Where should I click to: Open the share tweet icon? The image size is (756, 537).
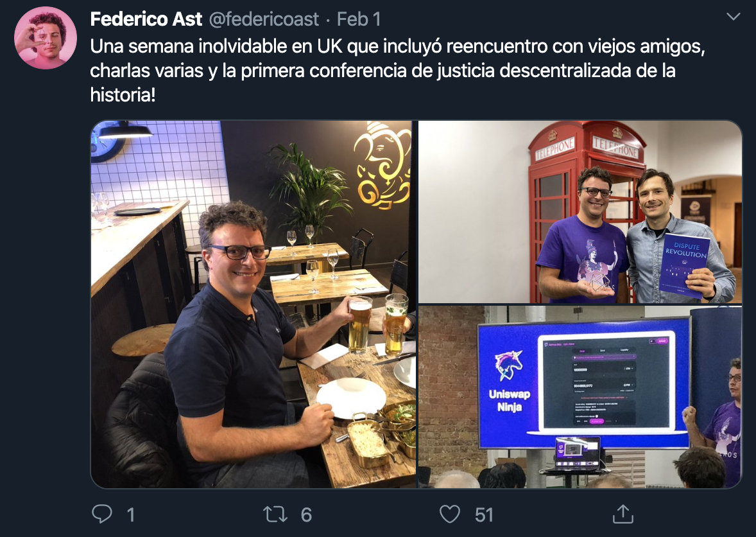click(x=623, y=514)
